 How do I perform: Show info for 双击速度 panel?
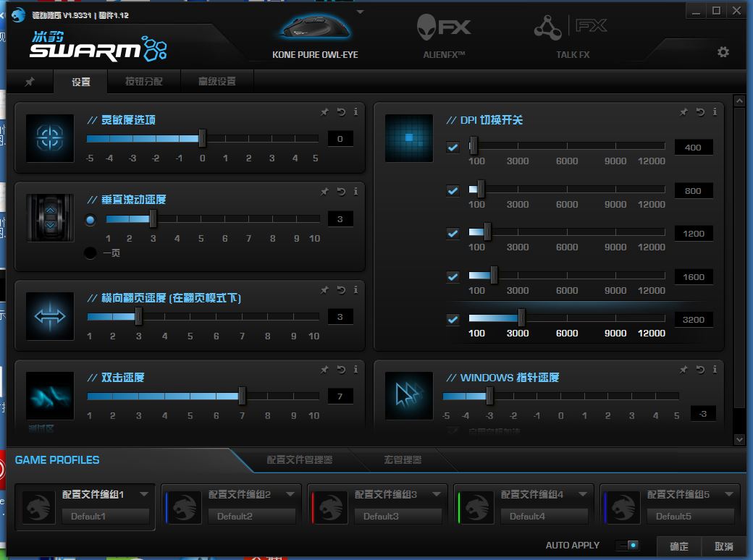tap(356, 370)
